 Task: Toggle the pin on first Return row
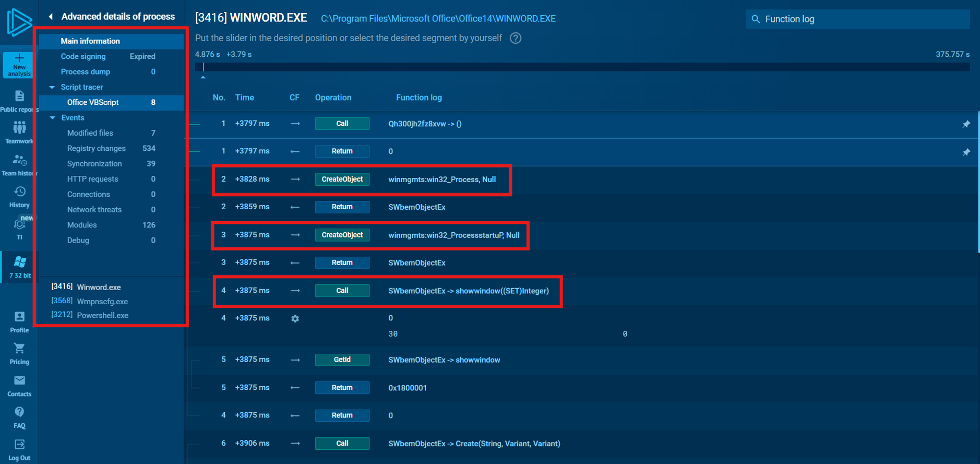click(x=966, y=152)
